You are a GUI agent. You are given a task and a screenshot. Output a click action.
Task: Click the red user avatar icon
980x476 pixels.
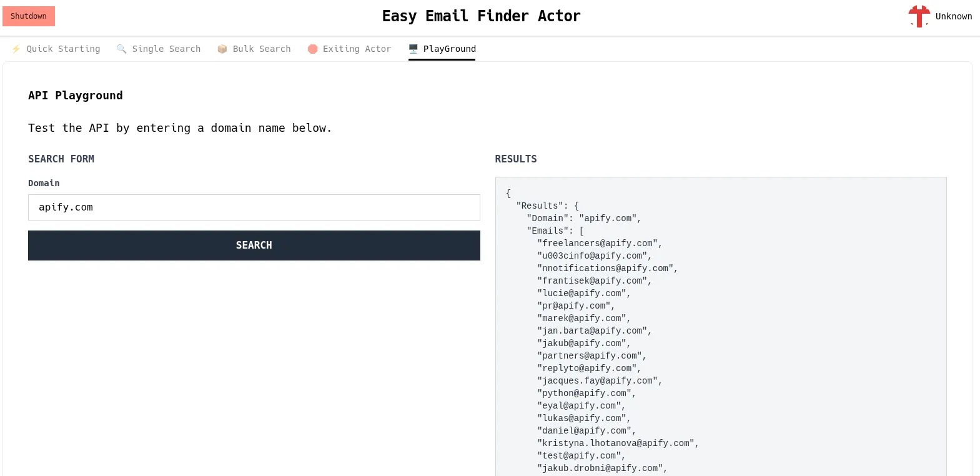(919, 16)
